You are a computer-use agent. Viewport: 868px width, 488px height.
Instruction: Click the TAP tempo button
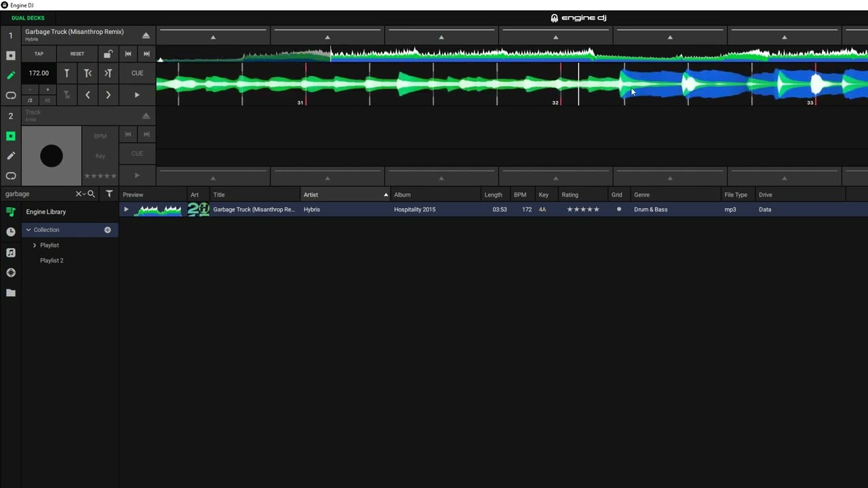(x=39, y=54)
